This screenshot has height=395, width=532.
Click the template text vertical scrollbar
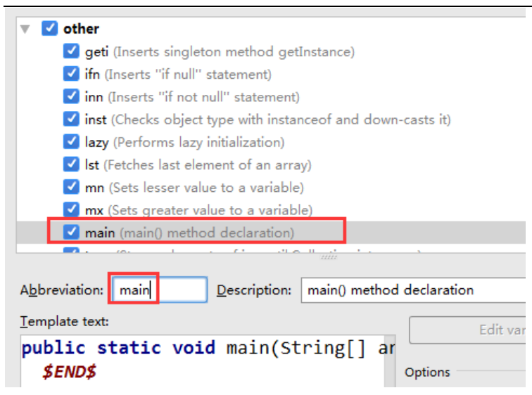[391, 361]
